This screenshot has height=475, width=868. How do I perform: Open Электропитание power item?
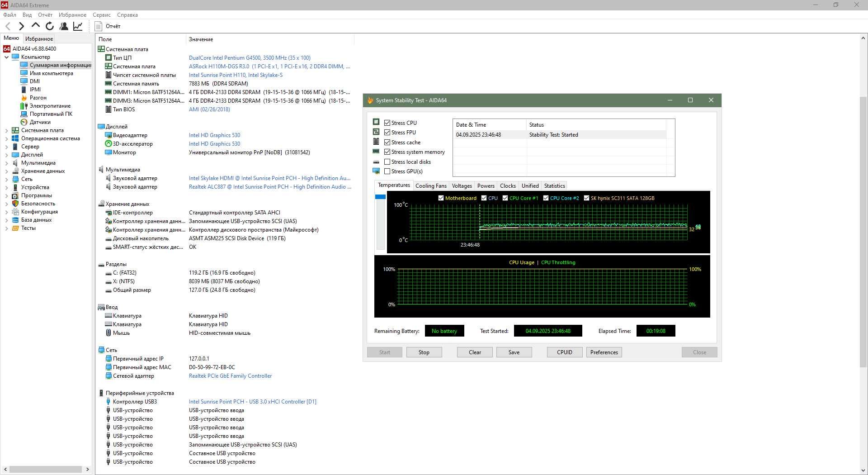[50, 106]
